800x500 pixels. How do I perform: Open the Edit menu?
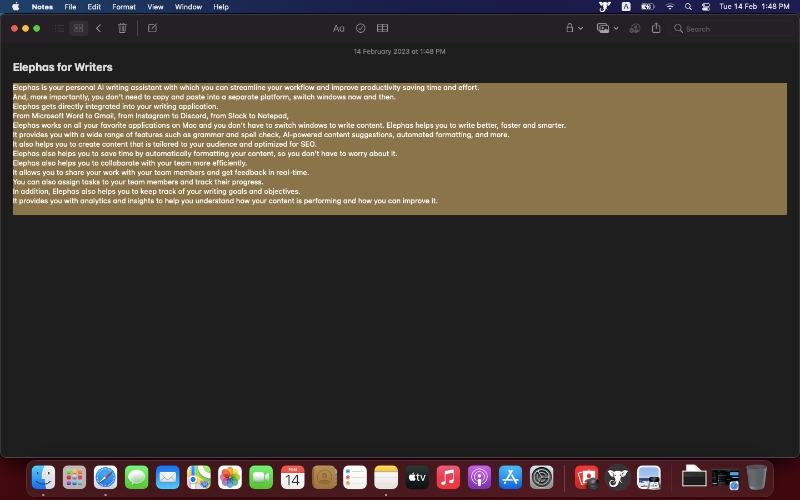[x=94, y=7]
